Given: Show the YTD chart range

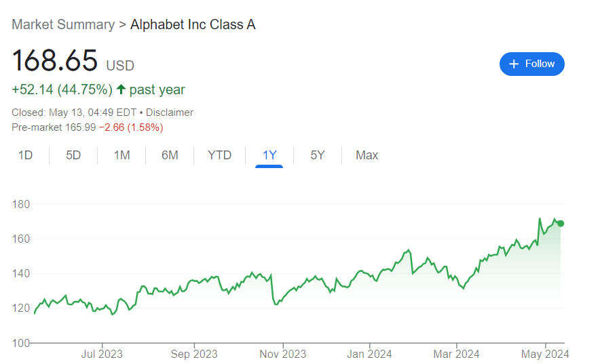Looking at the screenshot, I should coord(220,155).
